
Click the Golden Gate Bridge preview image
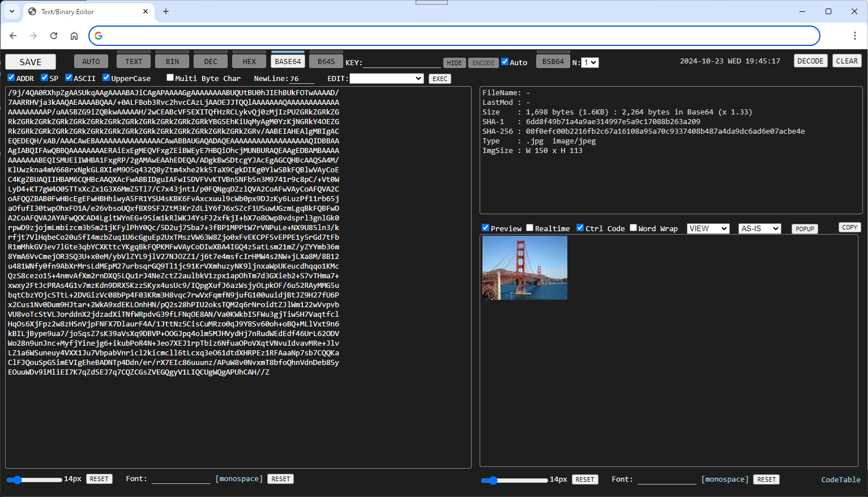(524, 267)
